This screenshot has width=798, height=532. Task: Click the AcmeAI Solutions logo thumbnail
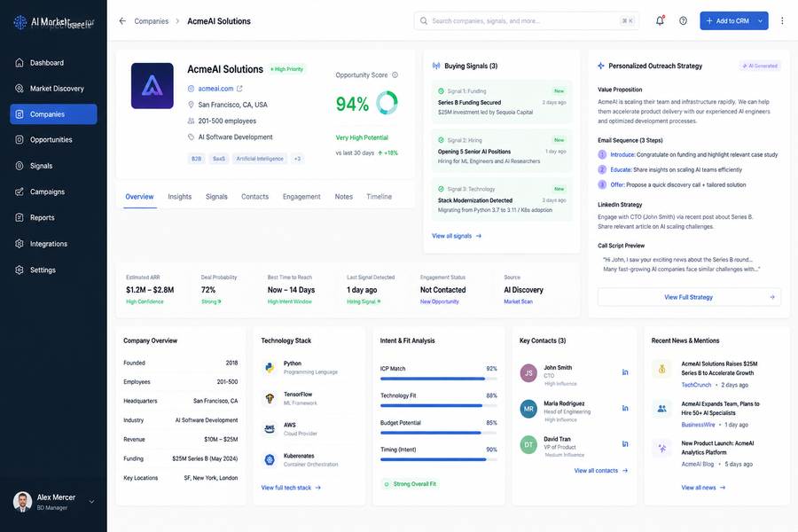(x=153, y=85)
